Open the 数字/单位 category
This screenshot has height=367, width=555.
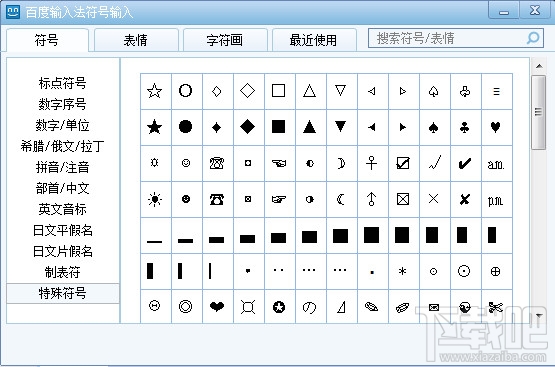63,125
